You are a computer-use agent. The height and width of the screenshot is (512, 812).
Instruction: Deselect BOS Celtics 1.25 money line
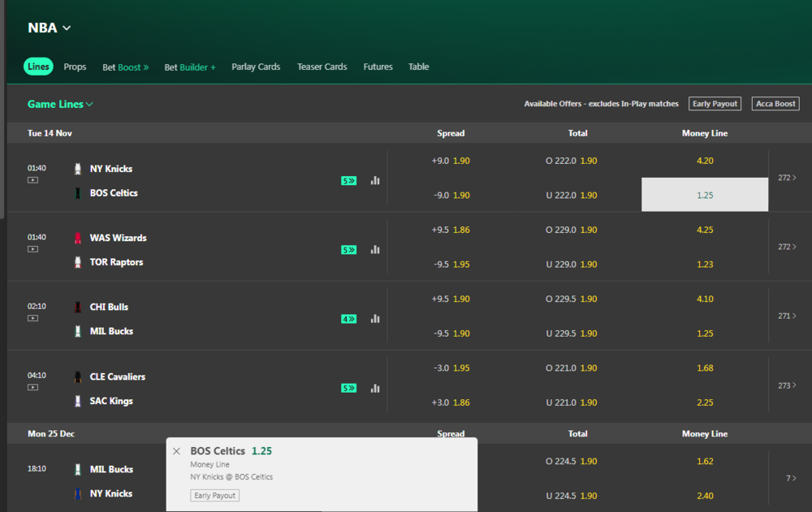pos(704,195)
